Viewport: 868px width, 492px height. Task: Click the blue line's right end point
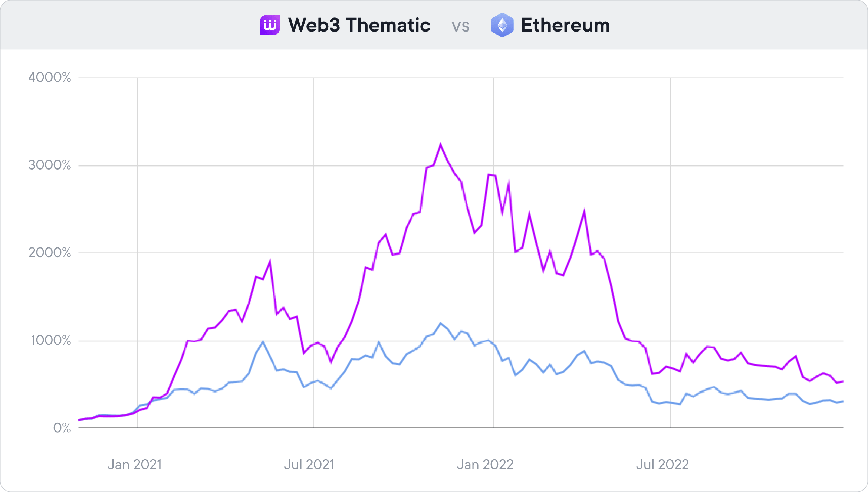tap(843, 401)
